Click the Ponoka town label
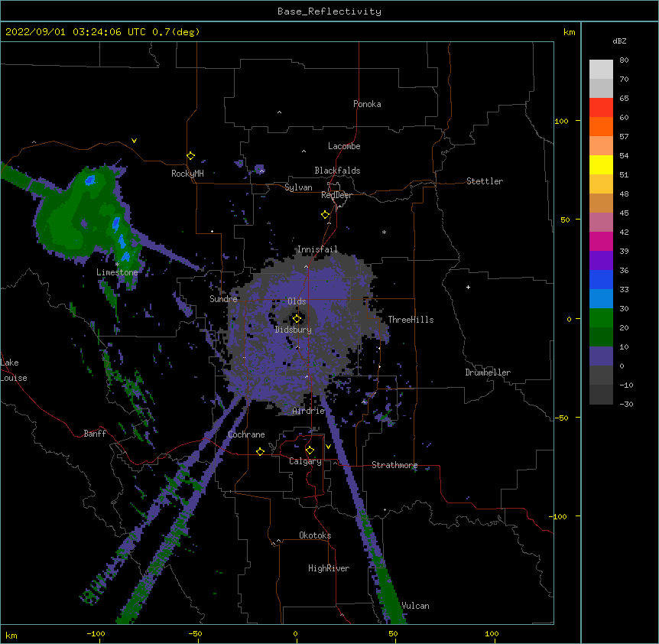The height and width of the screenshot is (644, 659). click(x=367, y=104)
